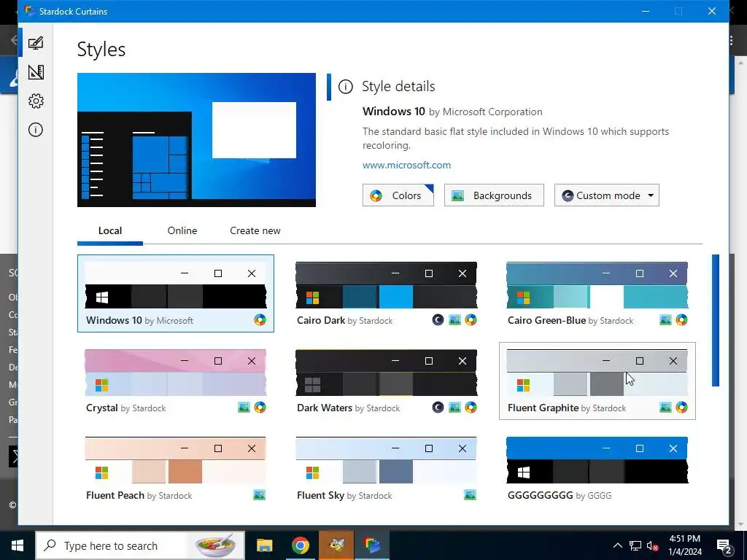Click dark mode moon icon on Cairo Dark card
This screenshot has width=747, height=560.
438,320
